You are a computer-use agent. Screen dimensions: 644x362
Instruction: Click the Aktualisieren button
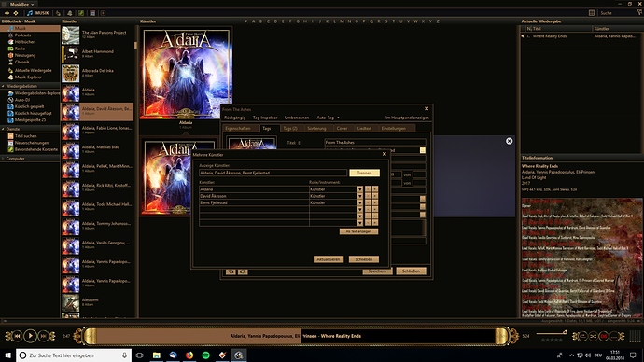pos(329,259)
